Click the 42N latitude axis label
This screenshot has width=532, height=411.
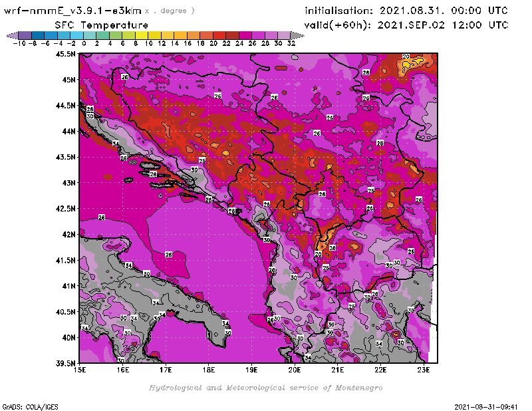(x=68, y=235)
